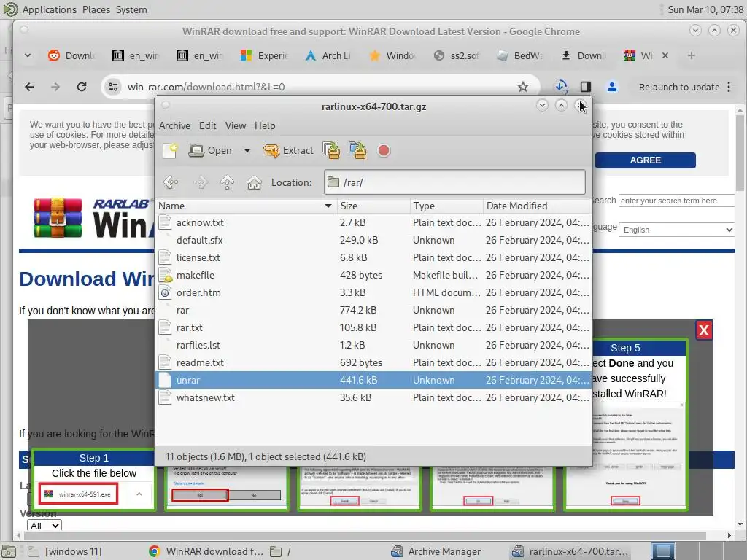Select the rar binary file row
This screenshot has width=747, height=560.
373,310
